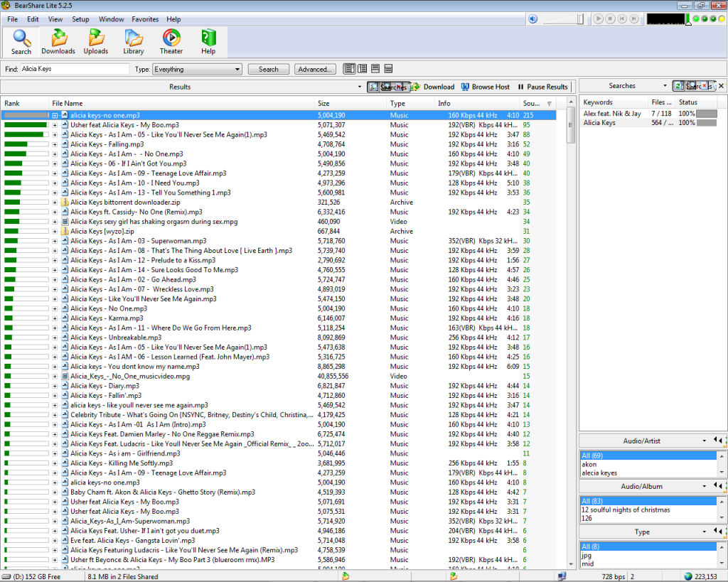Open the Theater view
Image resolution: width=728 pixels, height=582 pixels.
click(x=171, y=42)
